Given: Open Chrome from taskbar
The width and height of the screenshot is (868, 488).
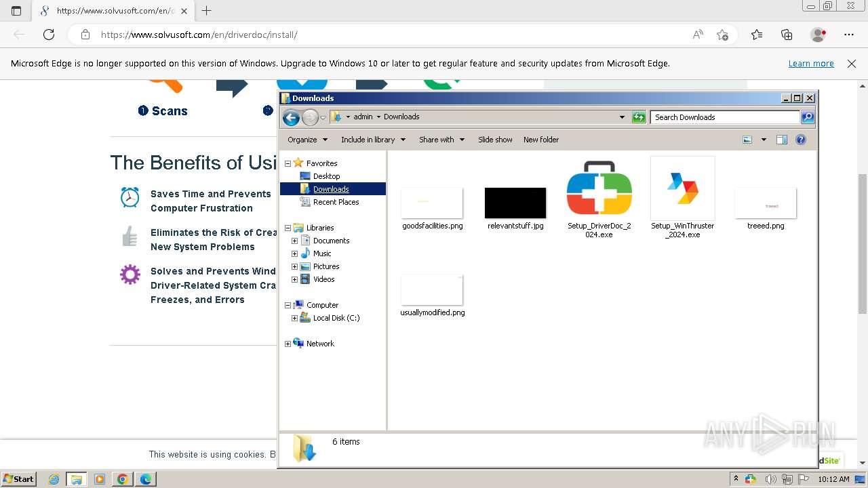Looking at the screenshot, I should point(123,479).
